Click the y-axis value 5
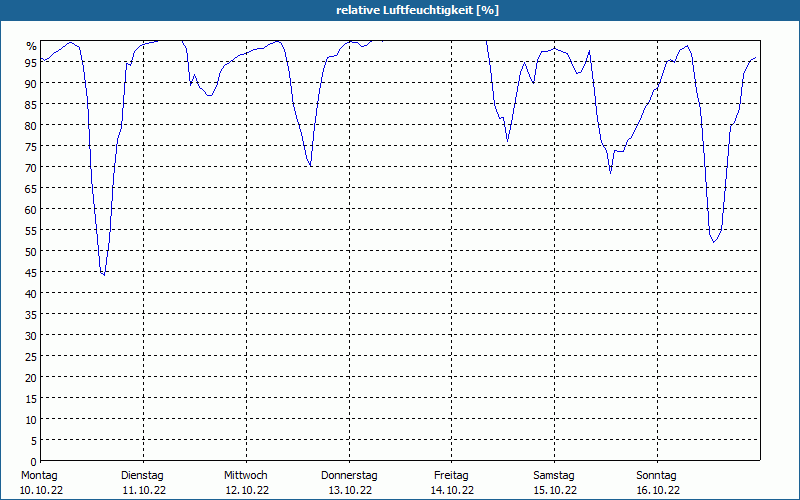Screen dimensions: 800x500 click(34, 440)
